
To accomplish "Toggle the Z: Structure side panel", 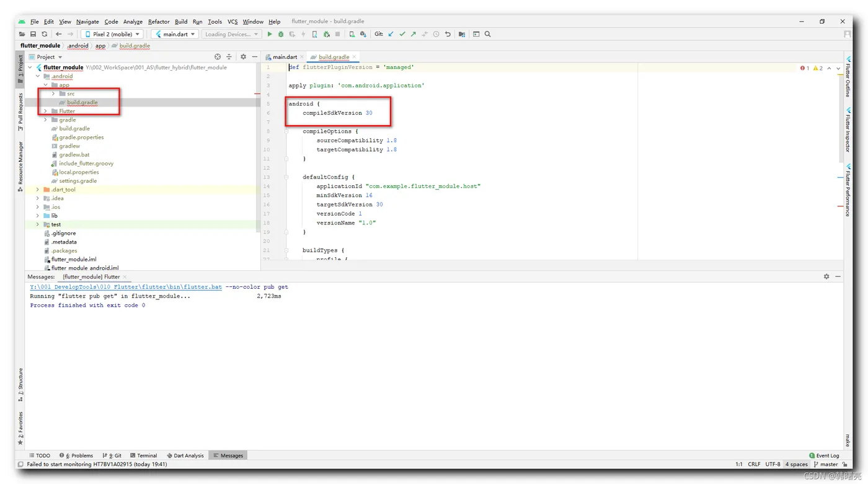I will pyautogui.click(x=20, y=384).
